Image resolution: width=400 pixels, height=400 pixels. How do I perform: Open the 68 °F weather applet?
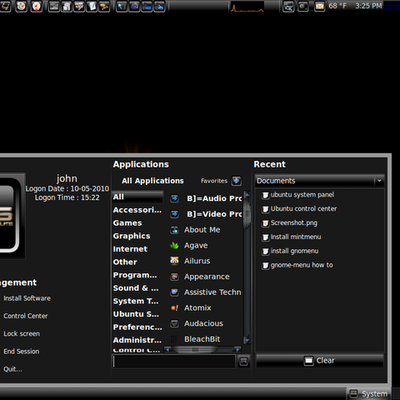[x=337, y=6]
